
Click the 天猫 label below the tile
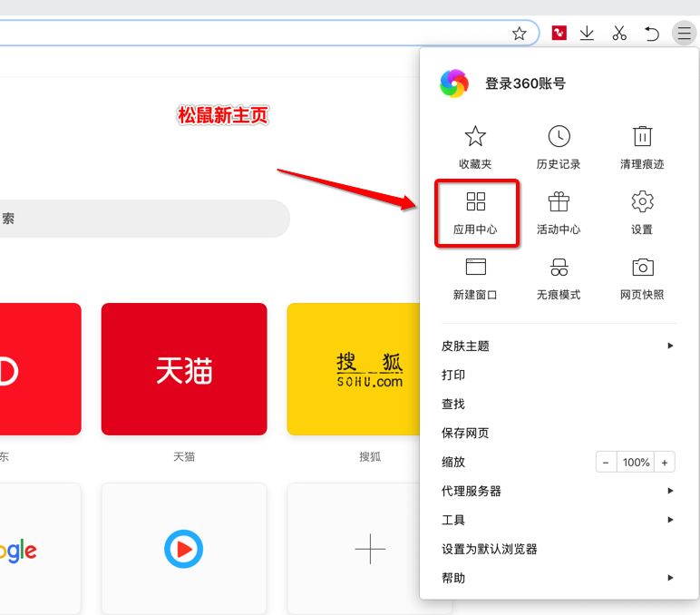coord(184,456)
